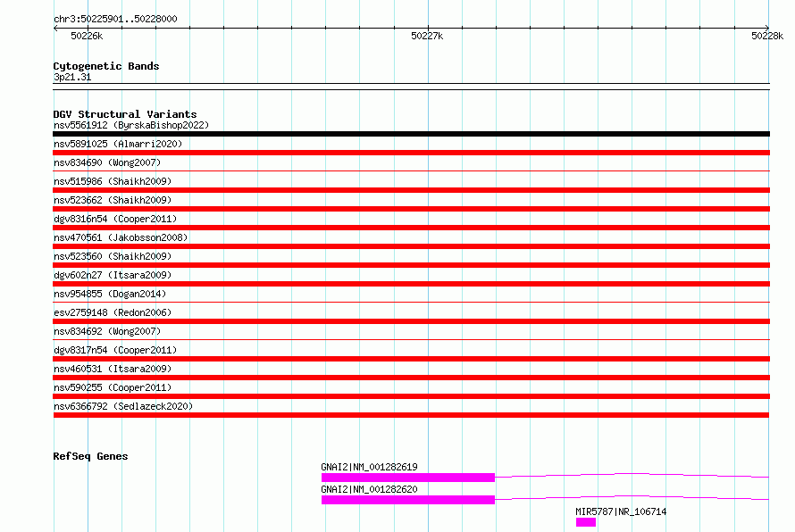Screen dimensions: 795x532
Task: Click the 3p21.31 cytoband label
Action: click(72, 77)
